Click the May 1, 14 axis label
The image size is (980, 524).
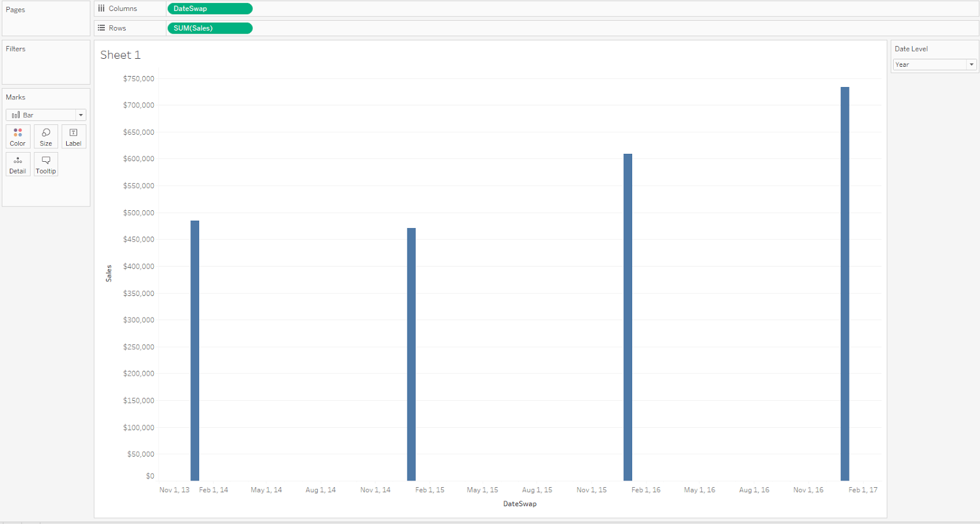pyautogui.click(x=266, y=490)
